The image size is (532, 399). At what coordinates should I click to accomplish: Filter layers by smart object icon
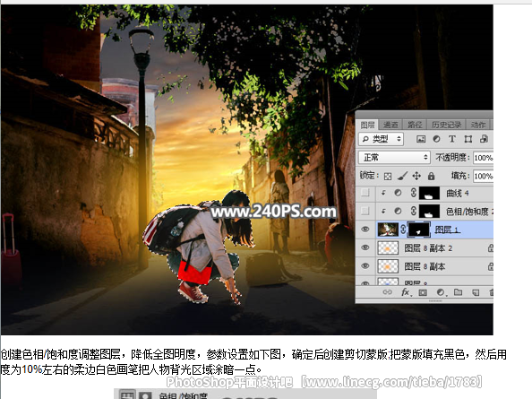(484, 139)
